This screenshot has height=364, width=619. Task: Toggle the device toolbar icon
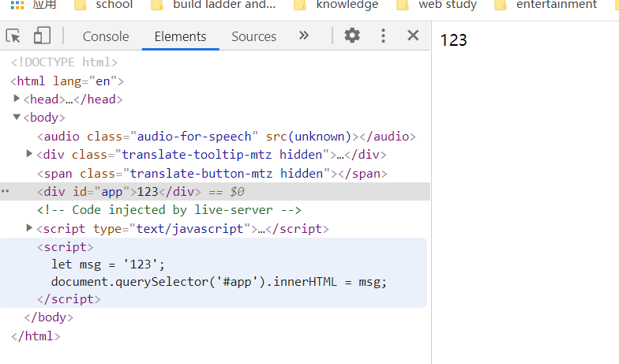(x=42, y=36)
